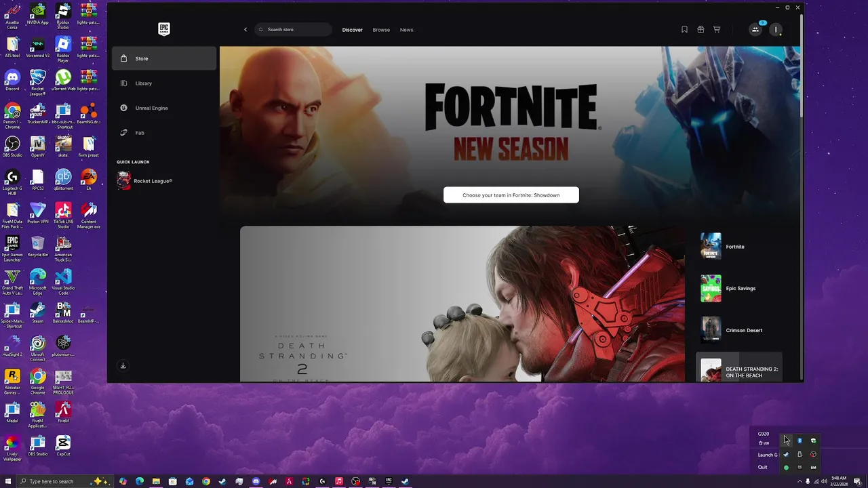Open the Epic Games Launcher taskbar icon

(x=389, y=481)
